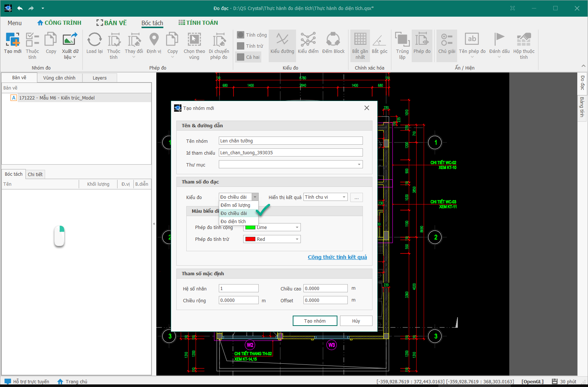This screenshot has width=588, height=387.
Task: Click Copy in the Nhóm đo group
Action: pos(51,43)
